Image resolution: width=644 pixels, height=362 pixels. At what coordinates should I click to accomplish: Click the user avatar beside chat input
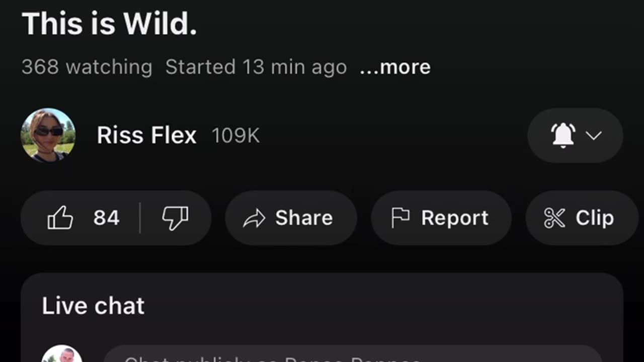click(x=61, y=355)
